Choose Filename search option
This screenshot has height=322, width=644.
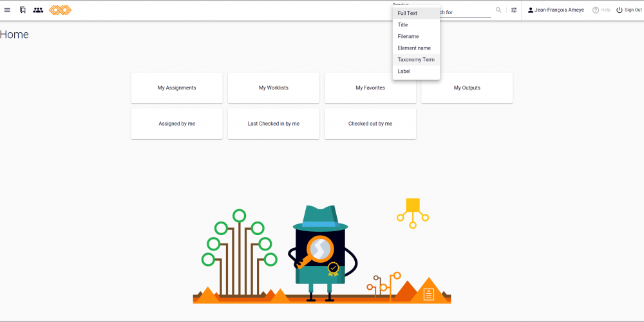[x=416, y=36]
